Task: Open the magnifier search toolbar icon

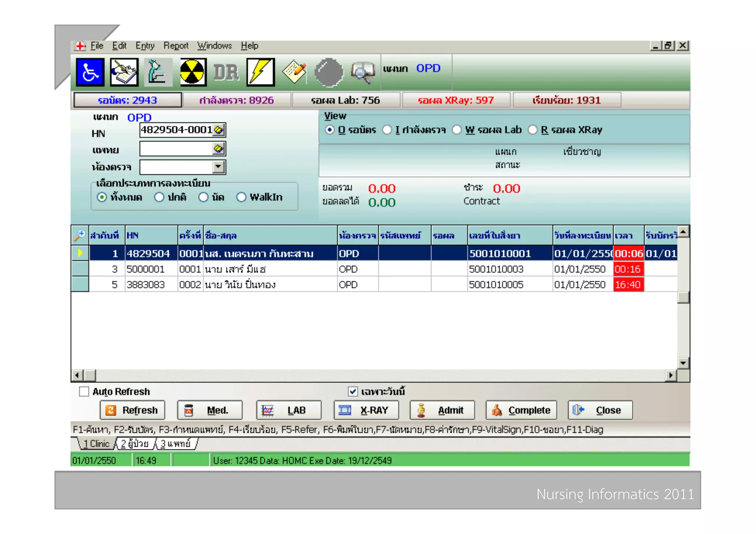Action: (362, 72)
